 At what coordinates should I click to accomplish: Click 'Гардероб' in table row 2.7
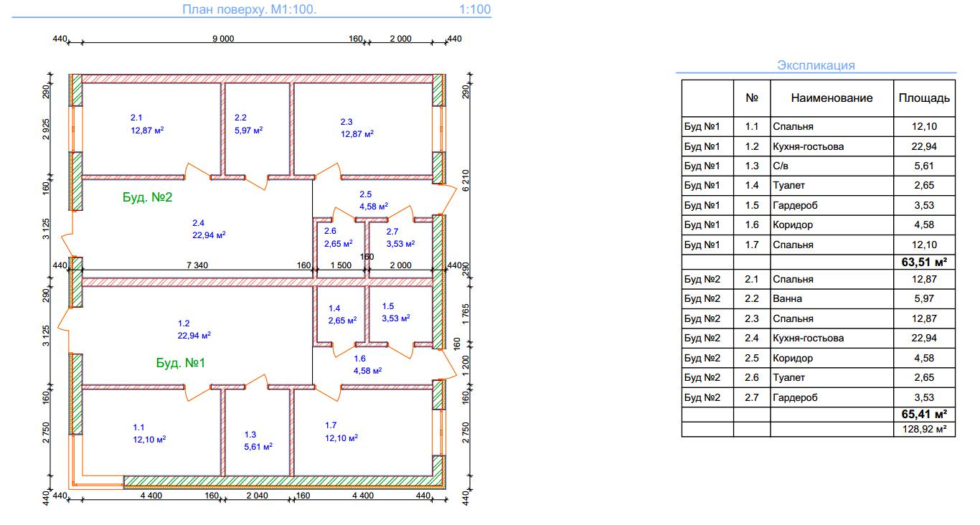[795, 397]
